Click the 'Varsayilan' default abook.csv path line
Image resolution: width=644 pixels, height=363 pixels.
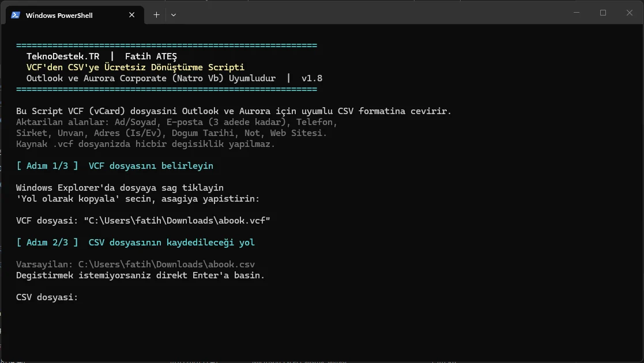tap(135, 264)
